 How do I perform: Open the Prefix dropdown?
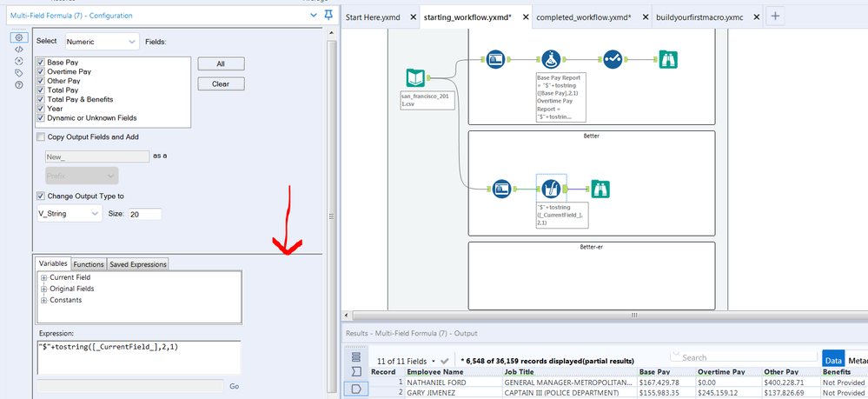point(82,176)
